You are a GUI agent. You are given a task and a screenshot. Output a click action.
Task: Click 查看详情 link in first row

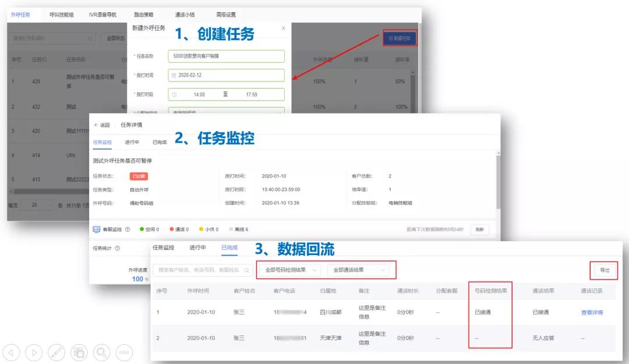592,313
